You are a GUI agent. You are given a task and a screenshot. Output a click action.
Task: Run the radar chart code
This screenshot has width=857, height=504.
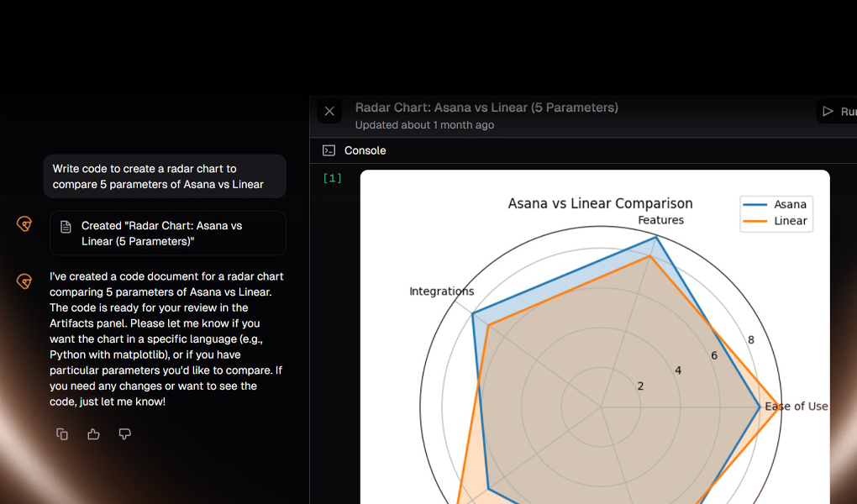pyautogui.click(x=838, y=112)
